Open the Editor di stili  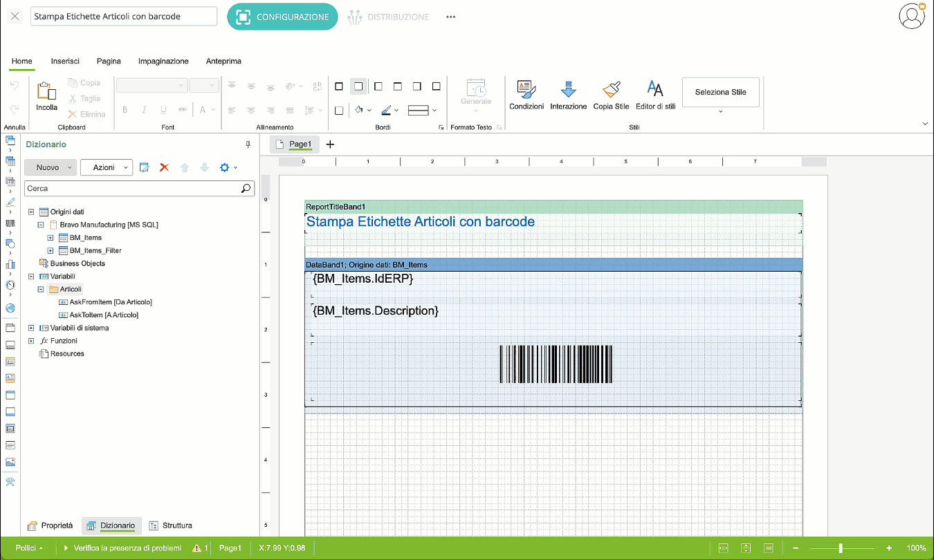pos(655,95)
